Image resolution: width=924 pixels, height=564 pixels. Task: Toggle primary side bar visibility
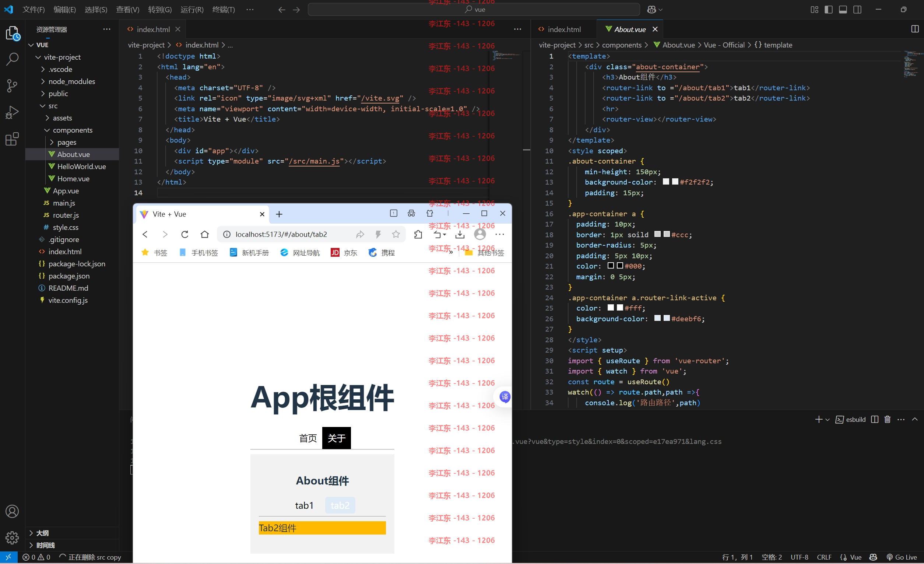[828, 10]
